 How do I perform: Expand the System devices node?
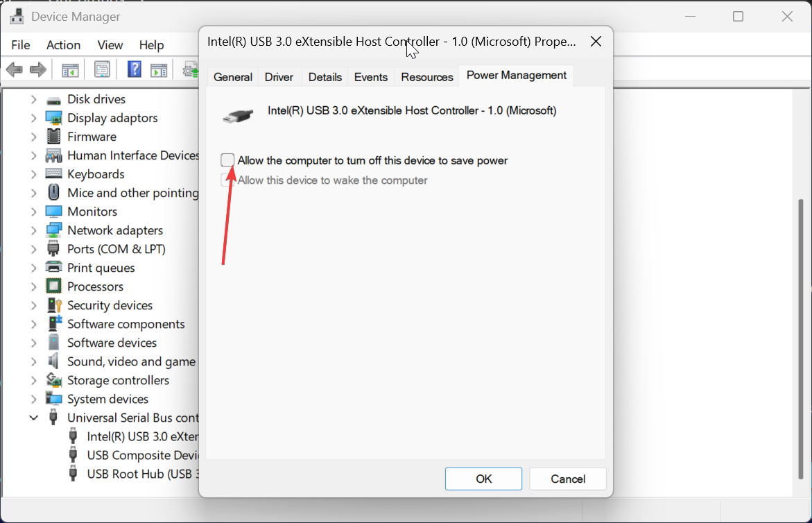[34, 399]
